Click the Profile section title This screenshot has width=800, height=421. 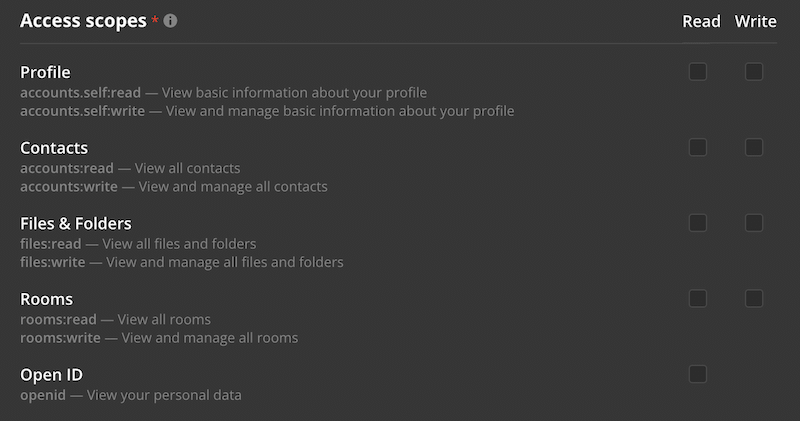coord(45,72)
